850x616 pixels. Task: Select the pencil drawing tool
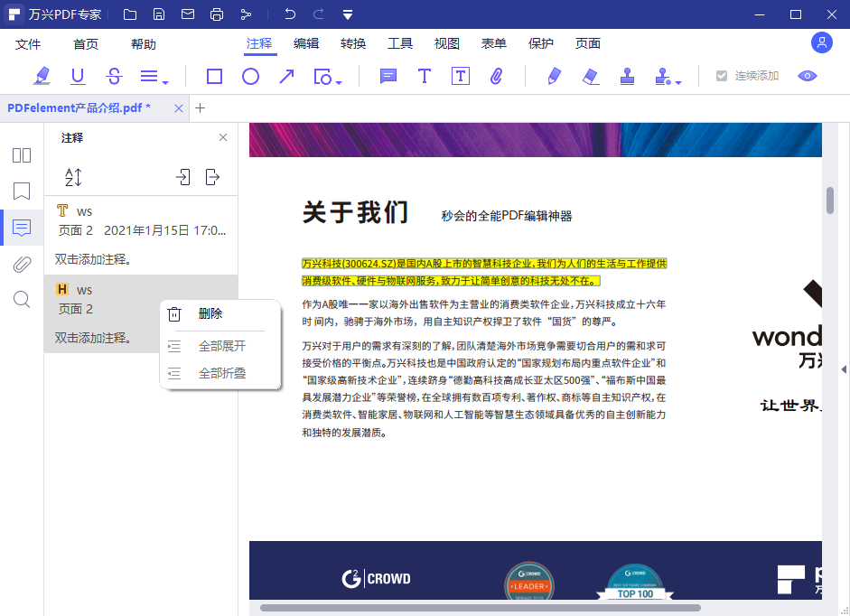tap(554, 76)
